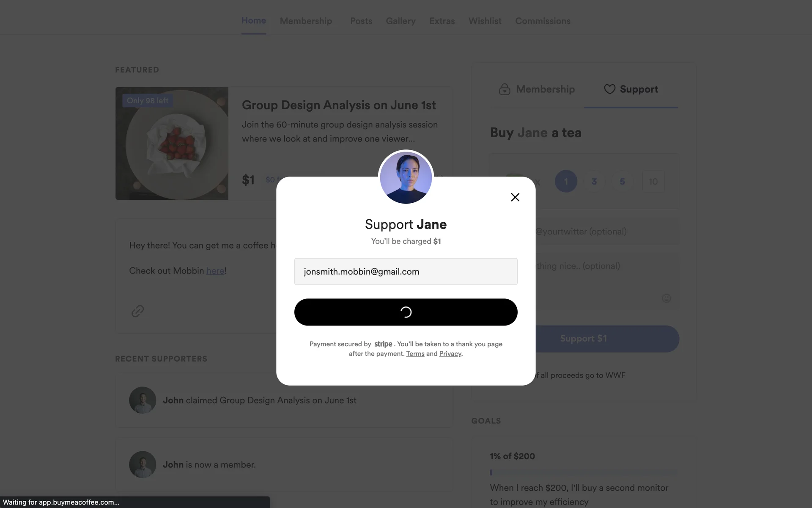Open the Commissions tab
The image size is (812, 508).
tap(543, 21)
